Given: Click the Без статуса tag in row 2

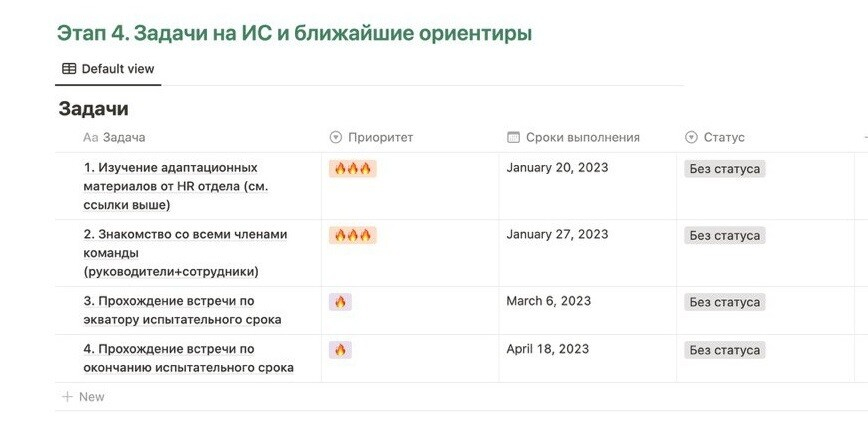Looking at the screenshot, I should [x=725, y=236].
